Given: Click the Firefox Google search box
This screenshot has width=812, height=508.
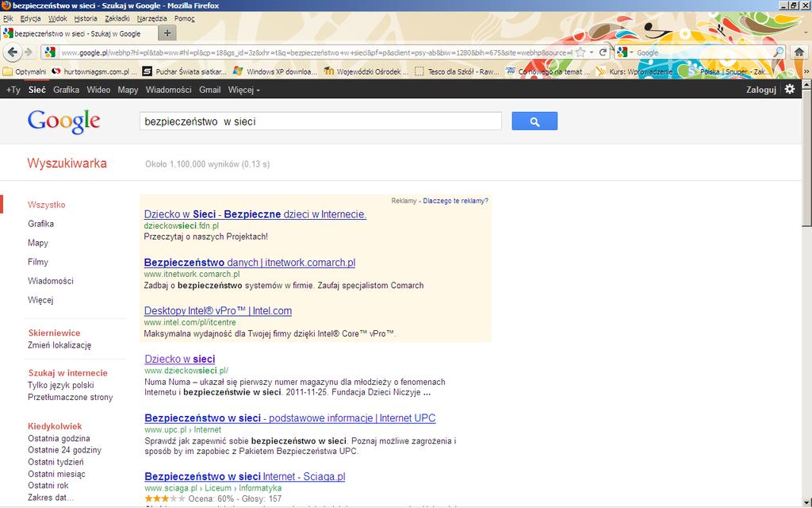Looking at the screenshot, I should coord(704,52).
